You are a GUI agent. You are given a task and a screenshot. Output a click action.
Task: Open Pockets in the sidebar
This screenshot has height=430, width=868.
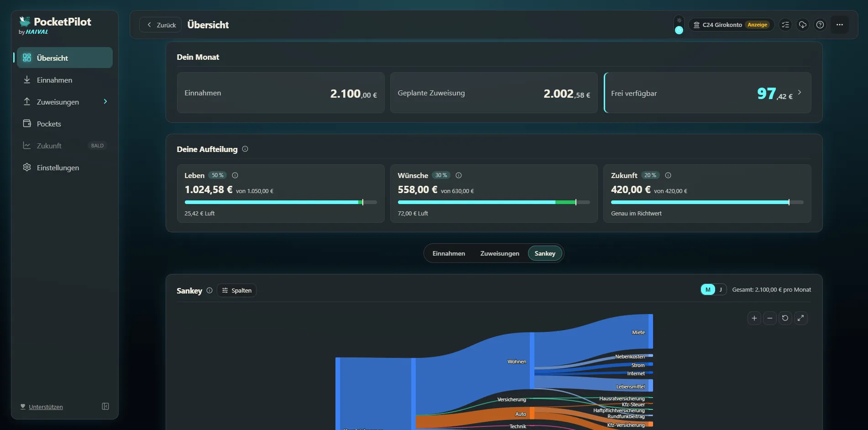[64, 124]
